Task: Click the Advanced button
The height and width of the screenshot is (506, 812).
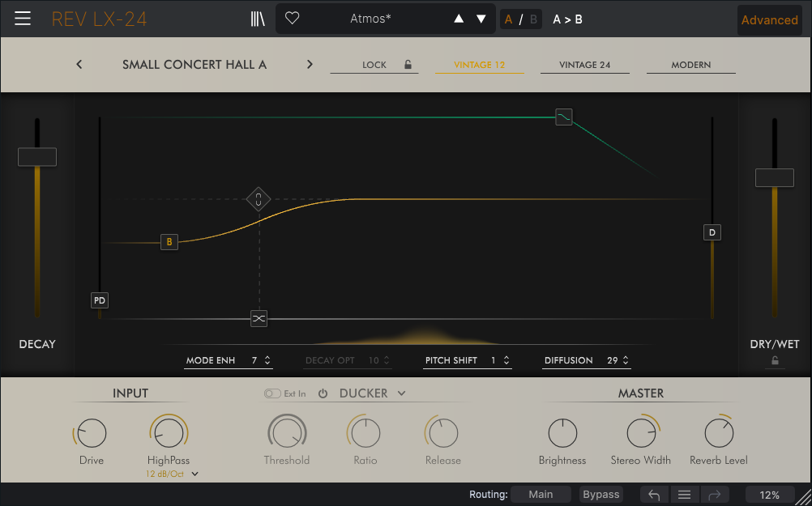Action: (769, 20)
